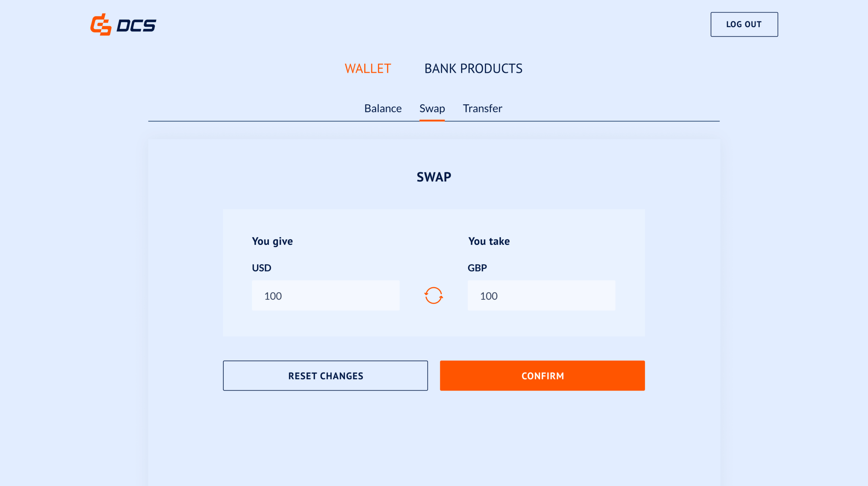Click the orange underline beneath Swap tab
Screen dimensions: 868x486
(x=432, y=120)
